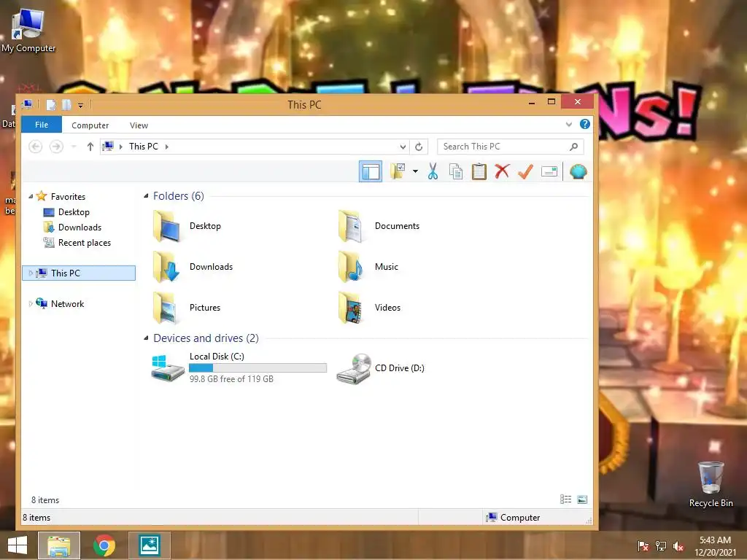
Task: Click the This PC title bar system icon
Action: tap(28, 104)
